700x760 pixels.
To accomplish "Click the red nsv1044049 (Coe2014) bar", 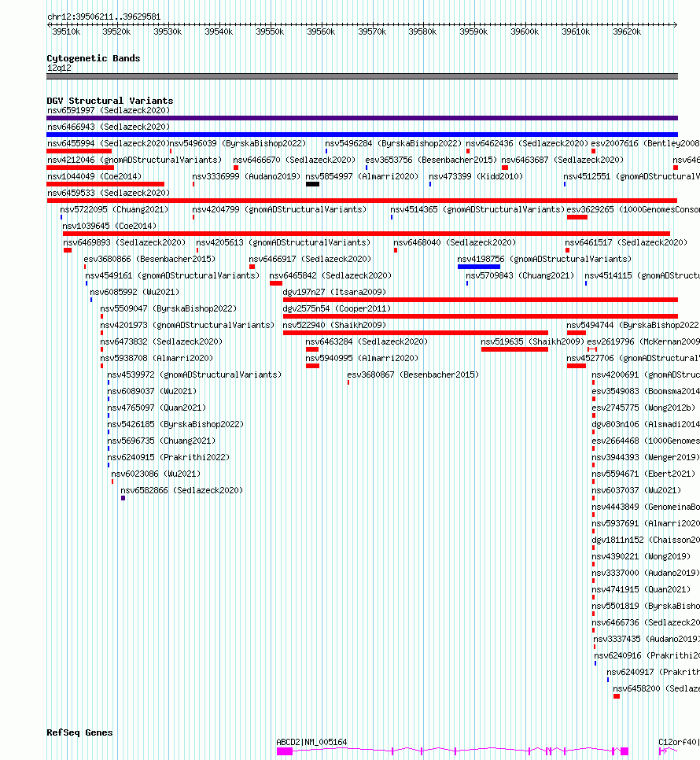I will click(x=105, y=184).
